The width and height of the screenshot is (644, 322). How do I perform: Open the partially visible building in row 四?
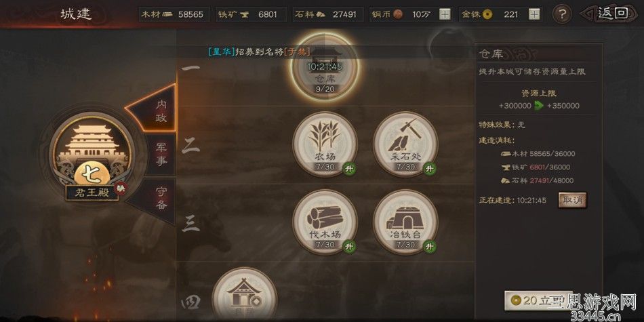tap(244, 294)
